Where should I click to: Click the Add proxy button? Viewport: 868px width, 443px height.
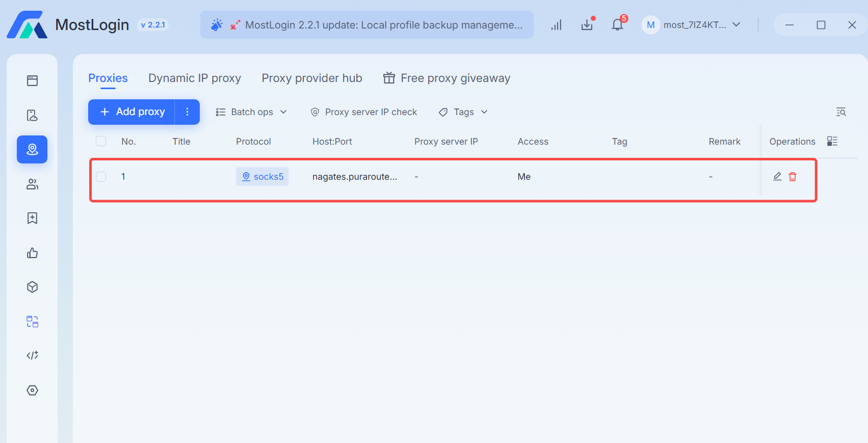coord(131,112)
